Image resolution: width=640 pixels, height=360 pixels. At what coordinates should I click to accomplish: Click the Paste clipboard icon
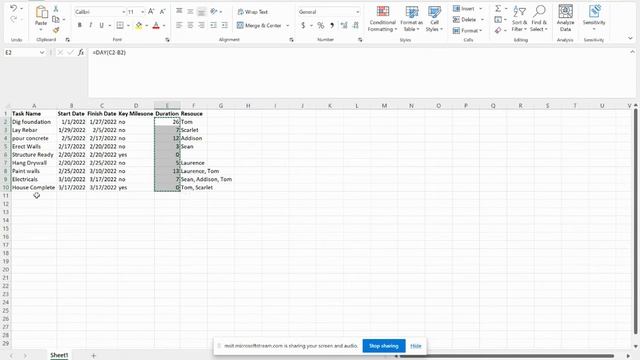[41, 13]
